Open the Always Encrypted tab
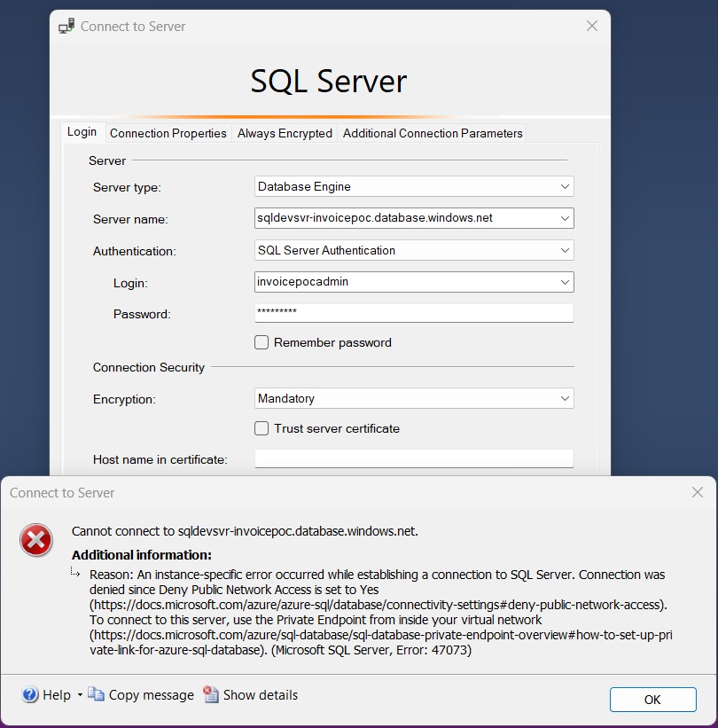This screenshot has height=728, width=718. click(285, 133)
